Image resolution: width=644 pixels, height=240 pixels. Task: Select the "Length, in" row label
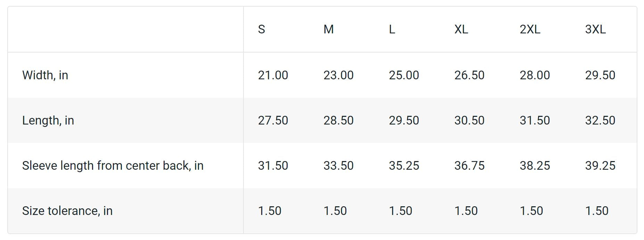coord(48,120)
